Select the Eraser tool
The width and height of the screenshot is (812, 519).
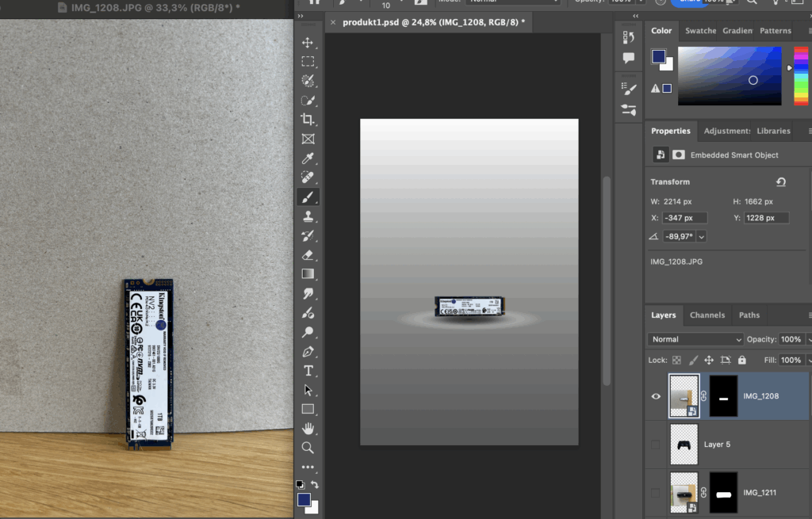(x=308, y=255)
